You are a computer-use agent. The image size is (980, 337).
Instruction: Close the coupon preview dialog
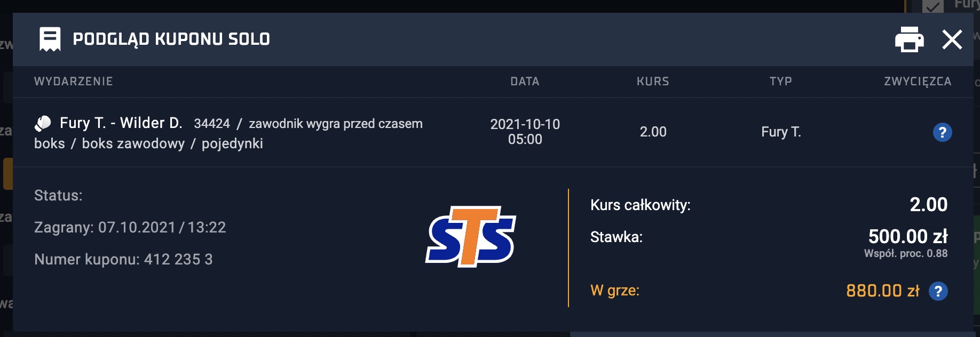952,39
